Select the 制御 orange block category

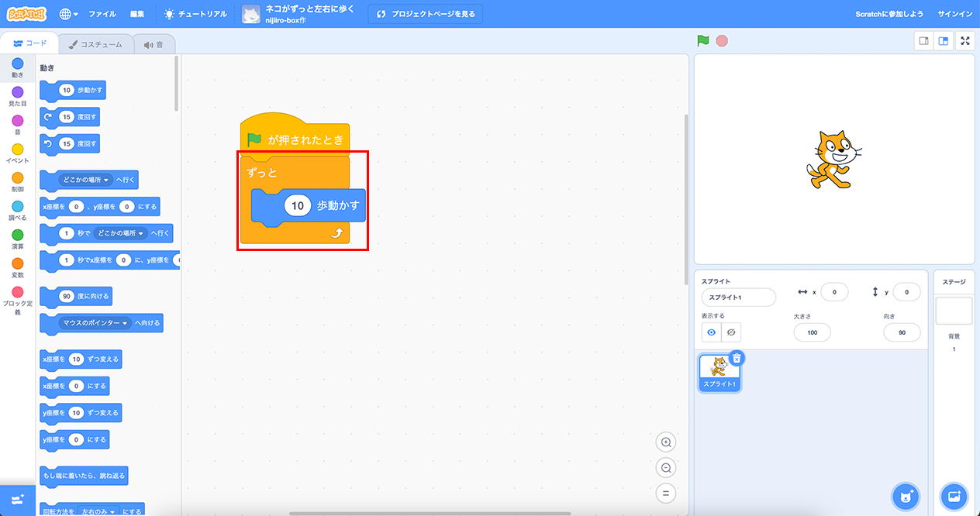tap(18, 182)
